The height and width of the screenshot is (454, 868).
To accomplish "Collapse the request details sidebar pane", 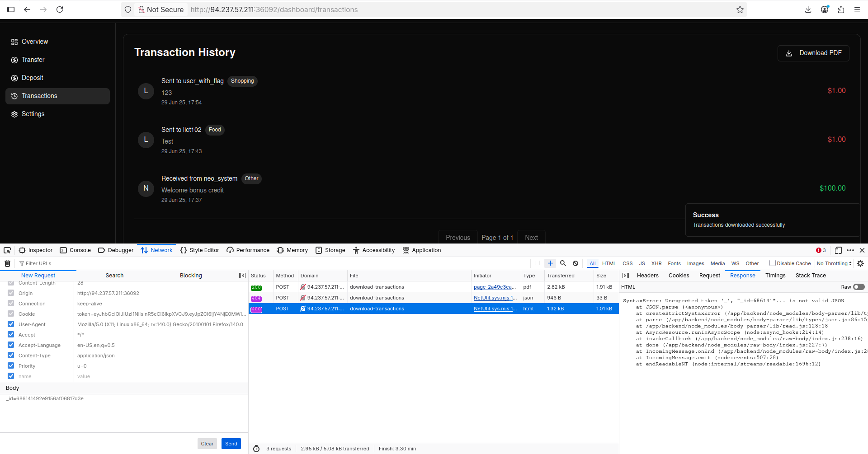I will [626, 276].
